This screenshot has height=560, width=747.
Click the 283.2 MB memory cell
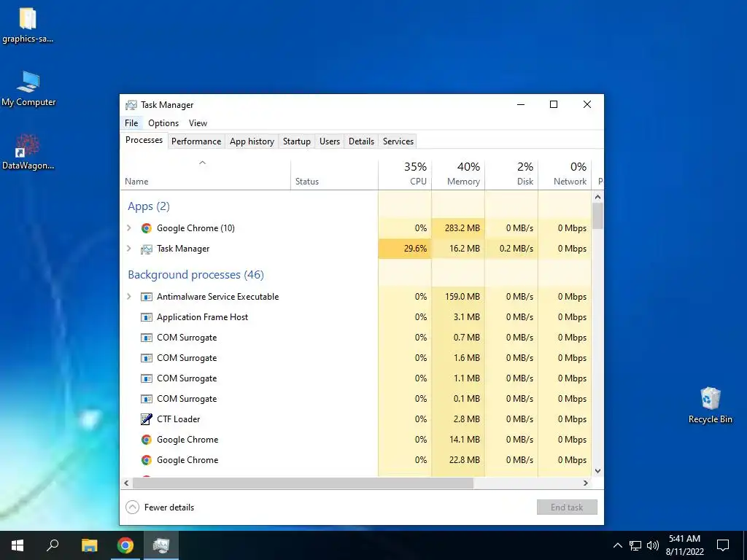click(x=458, y=228)
